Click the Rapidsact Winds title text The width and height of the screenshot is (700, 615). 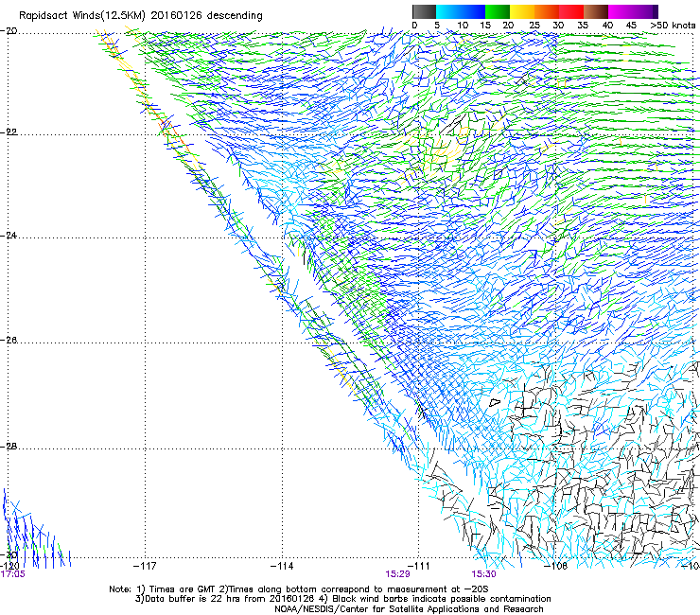(141, 16)
